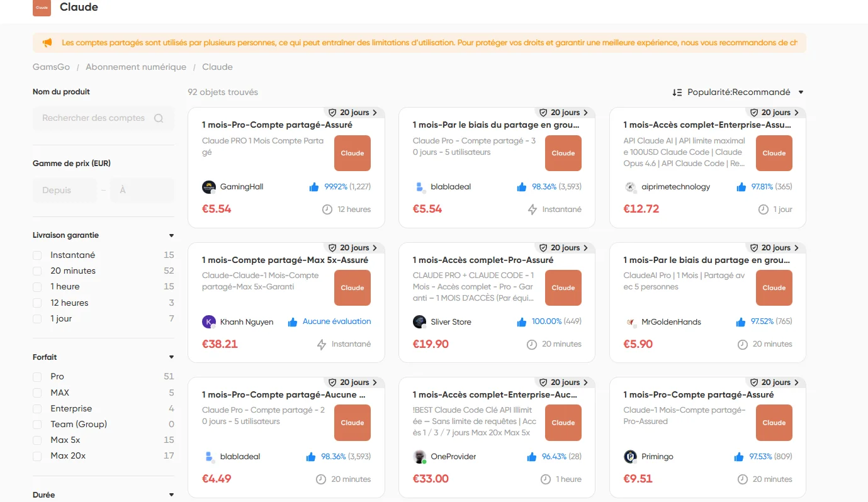Open the Popularité:Recommandé sort dropdown
The image size is (868, 502).
[738, 92]
